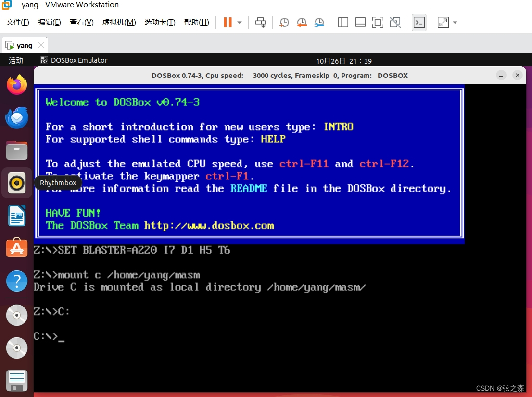
Task: Open the 查看(V) menu
Action: tap(82, 22)
